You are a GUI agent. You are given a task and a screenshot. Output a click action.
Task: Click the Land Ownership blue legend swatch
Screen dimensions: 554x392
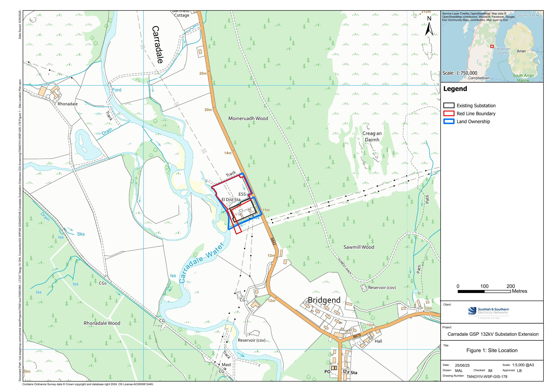pyautogui.click(x=449, y=121)
